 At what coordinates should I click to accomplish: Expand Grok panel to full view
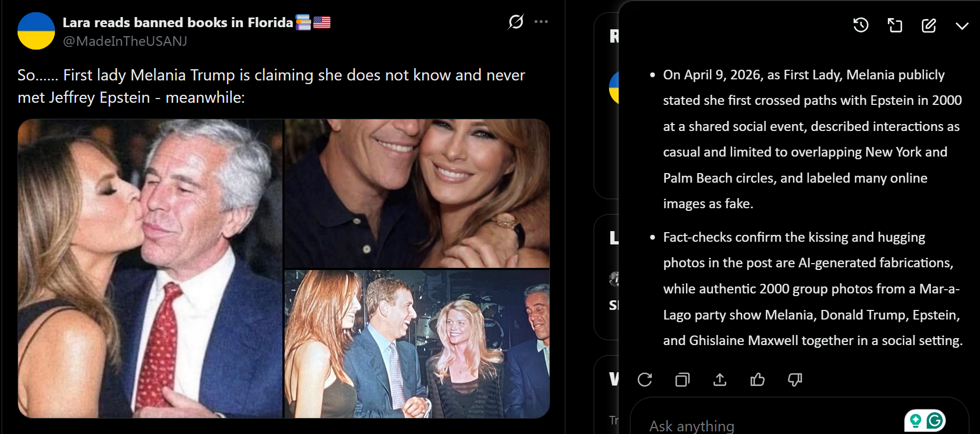895,25
